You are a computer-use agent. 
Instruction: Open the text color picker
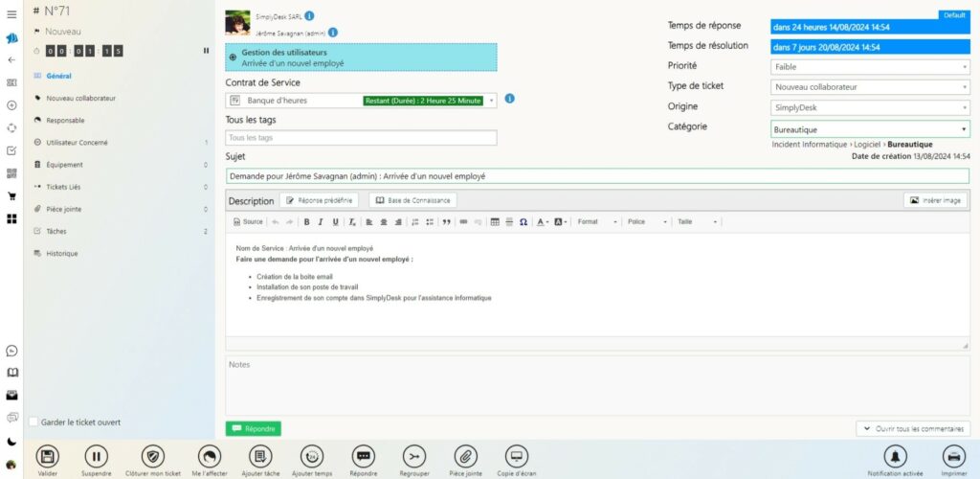point(543,221)
